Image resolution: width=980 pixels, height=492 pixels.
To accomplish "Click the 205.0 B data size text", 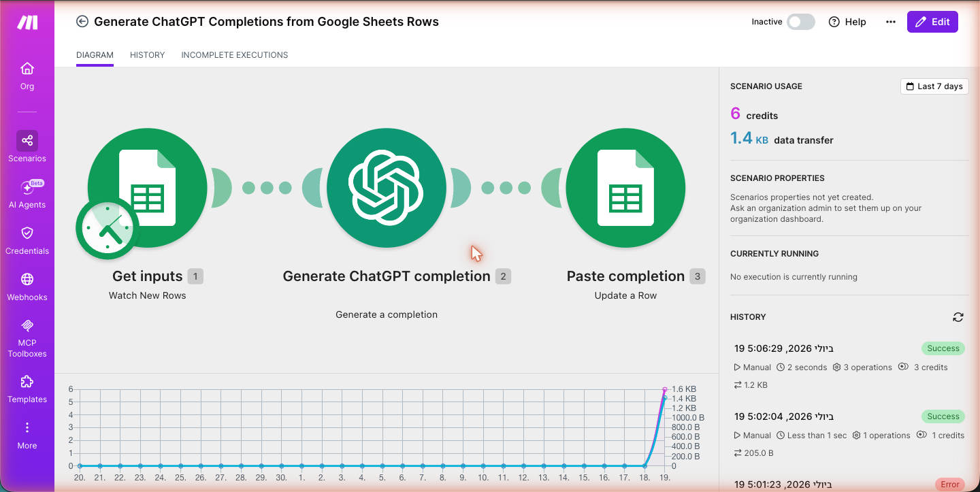I will click(x=758, y=453).
